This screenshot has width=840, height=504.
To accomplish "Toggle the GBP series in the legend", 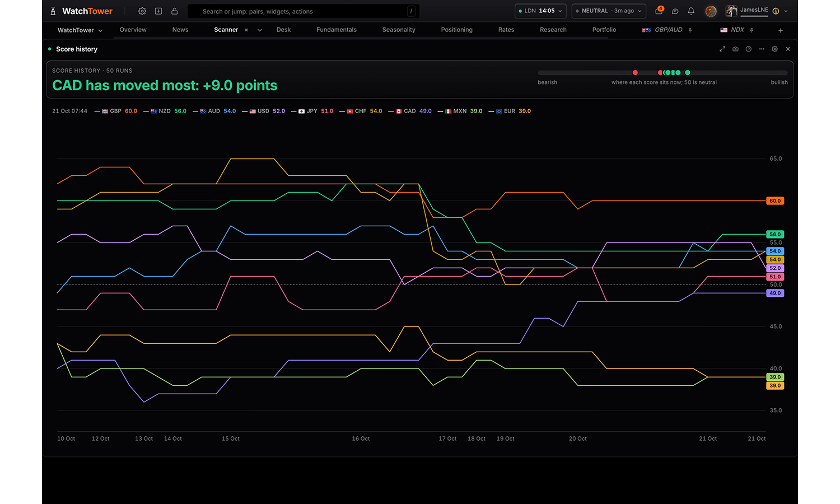I will tap(116, 111).
